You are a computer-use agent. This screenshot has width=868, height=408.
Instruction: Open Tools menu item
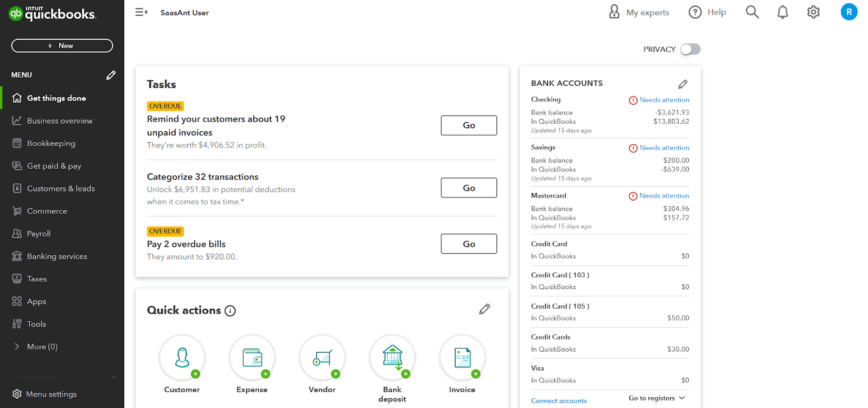point(62,324)
